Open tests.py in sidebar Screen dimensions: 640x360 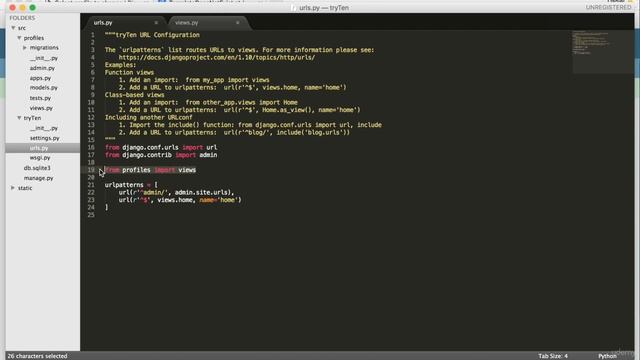click(40, 98)
